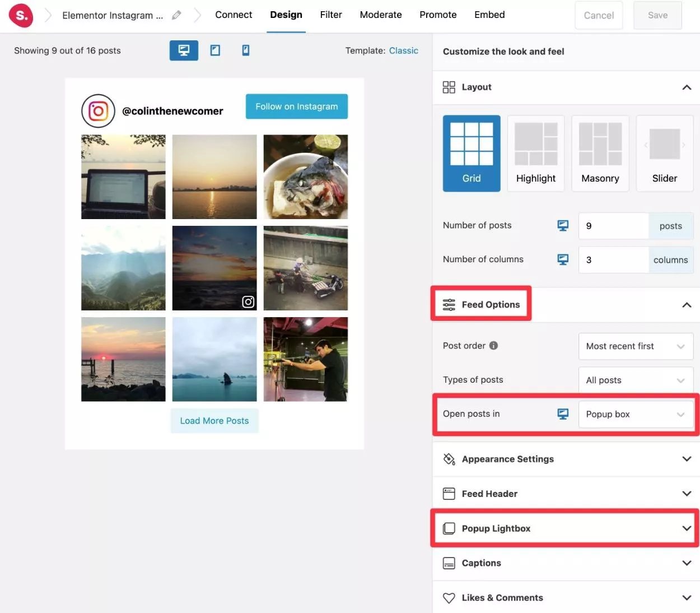This screenshot has width=700, height=613.
Task: Click the info icon beside Post order
Action: click(x=493, y=346)
